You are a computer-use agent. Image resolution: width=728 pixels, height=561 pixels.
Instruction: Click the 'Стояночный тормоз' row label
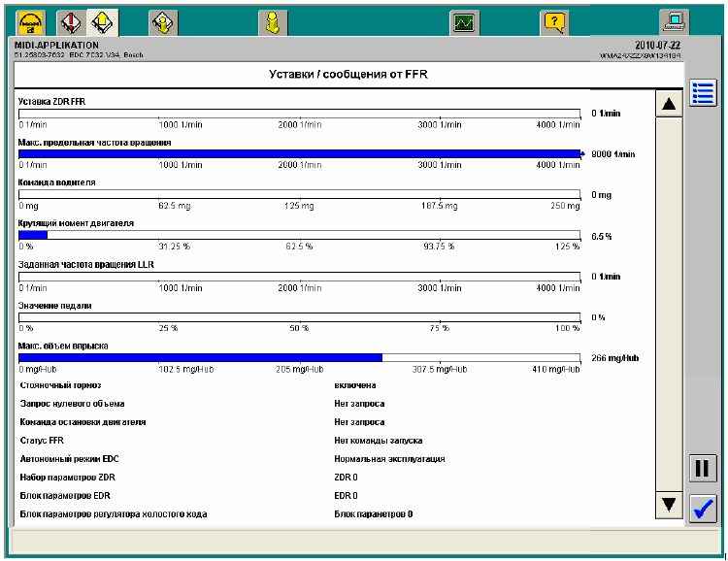(x=60, y=385)
